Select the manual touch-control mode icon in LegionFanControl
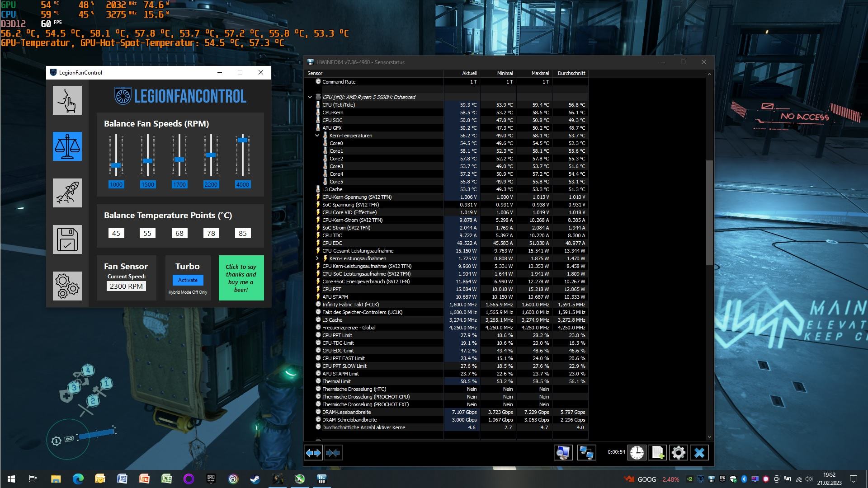Image resolution: width=868 pixels, height=488 pixels. point(67,100)
